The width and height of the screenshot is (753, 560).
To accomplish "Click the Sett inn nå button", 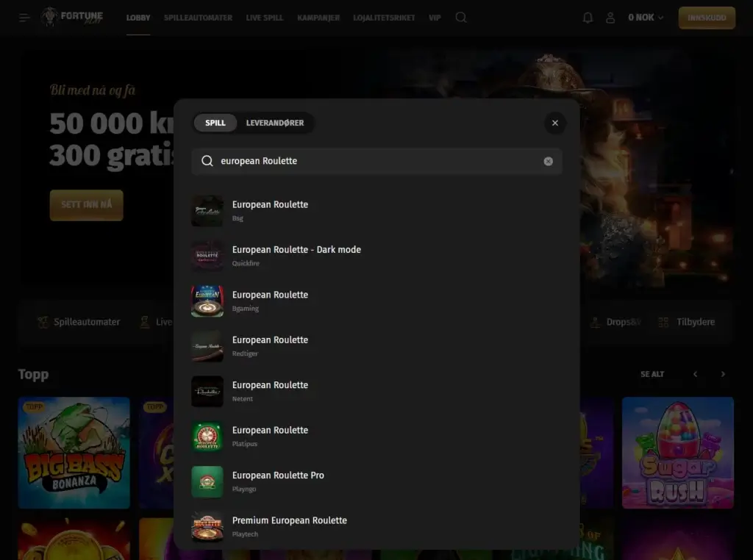I will [87, 205].
